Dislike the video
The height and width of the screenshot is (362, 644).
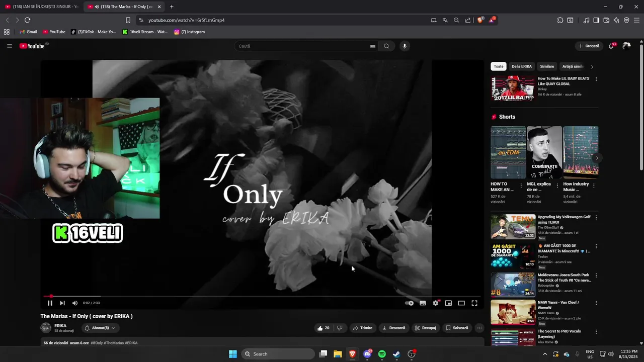340,328
